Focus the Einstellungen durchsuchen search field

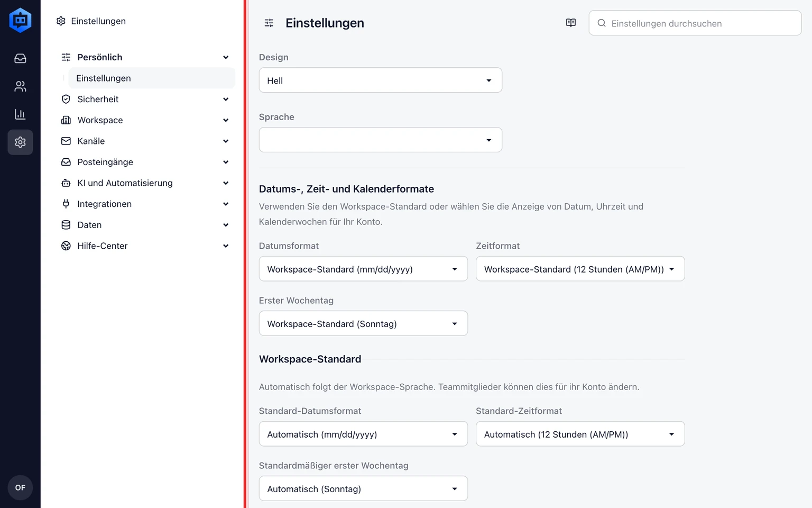coord(695,23)
